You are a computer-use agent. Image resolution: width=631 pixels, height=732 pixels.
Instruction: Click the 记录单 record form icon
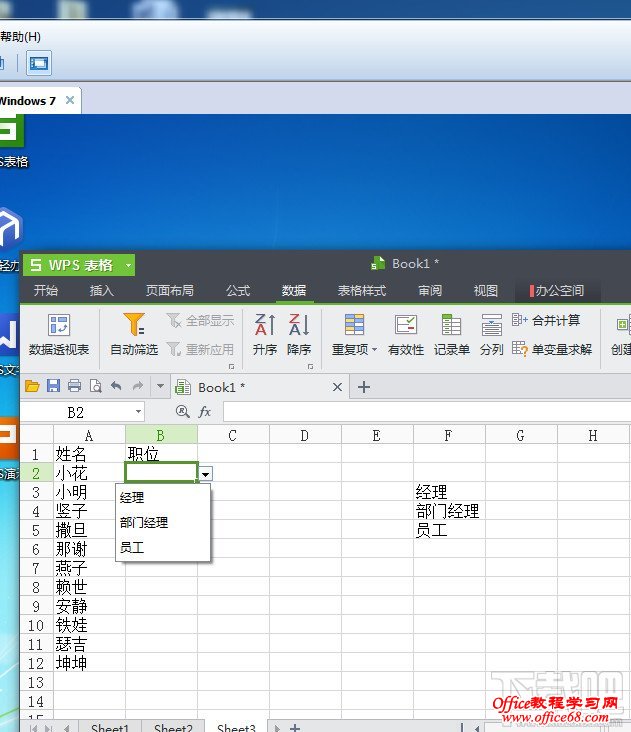[451, 326]
